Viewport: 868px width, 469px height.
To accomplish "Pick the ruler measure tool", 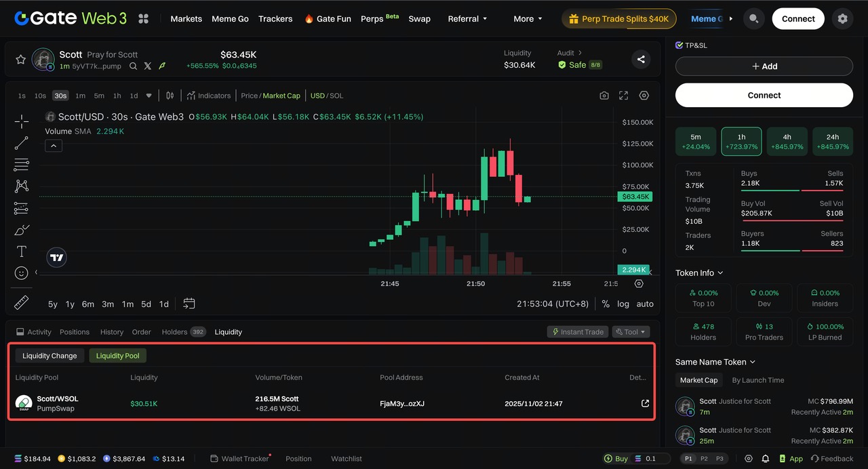I will click(22, 302).
